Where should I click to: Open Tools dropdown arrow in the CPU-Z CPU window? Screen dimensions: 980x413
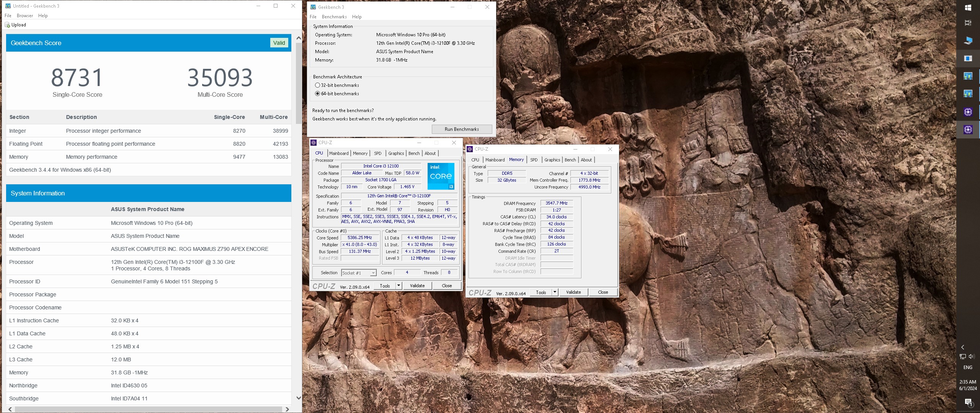pyautogui.click(x=399, y=286)
